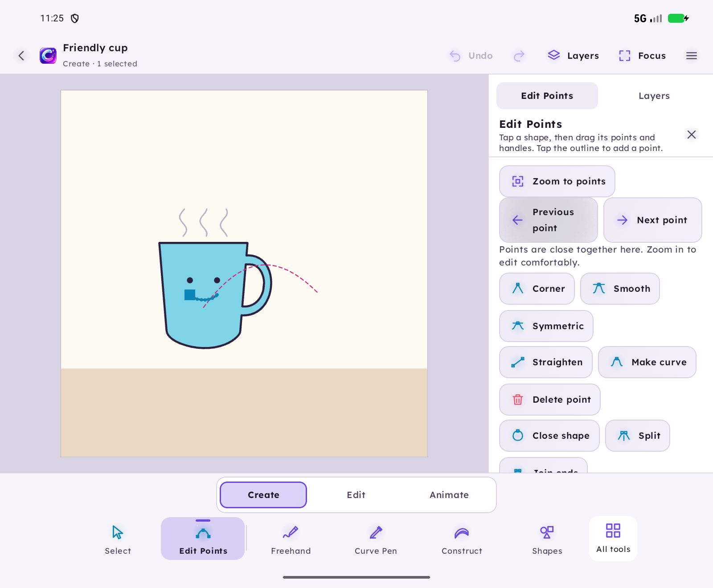Go to Previous point

coord(549,220)
